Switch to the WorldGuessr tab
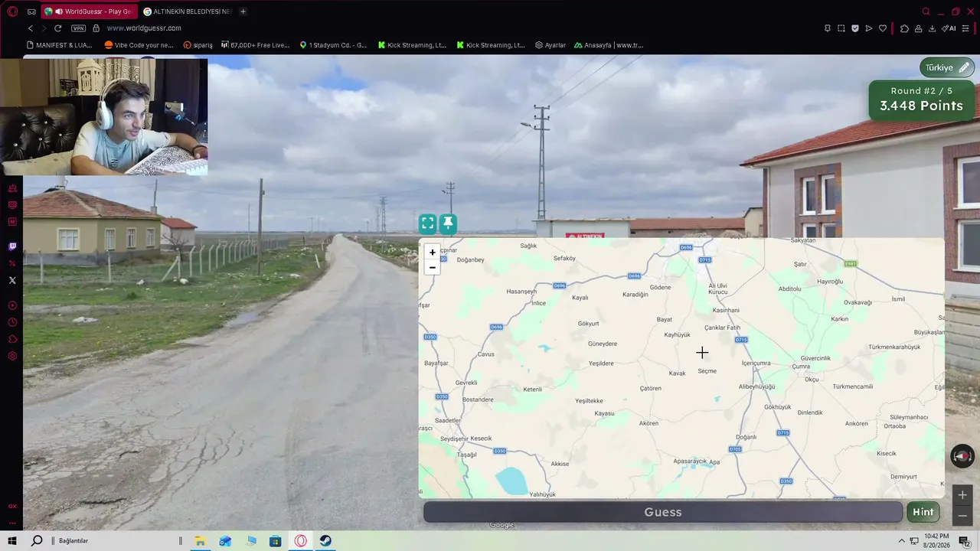Screen dimensions: 980x551 (x=90, y=11)
